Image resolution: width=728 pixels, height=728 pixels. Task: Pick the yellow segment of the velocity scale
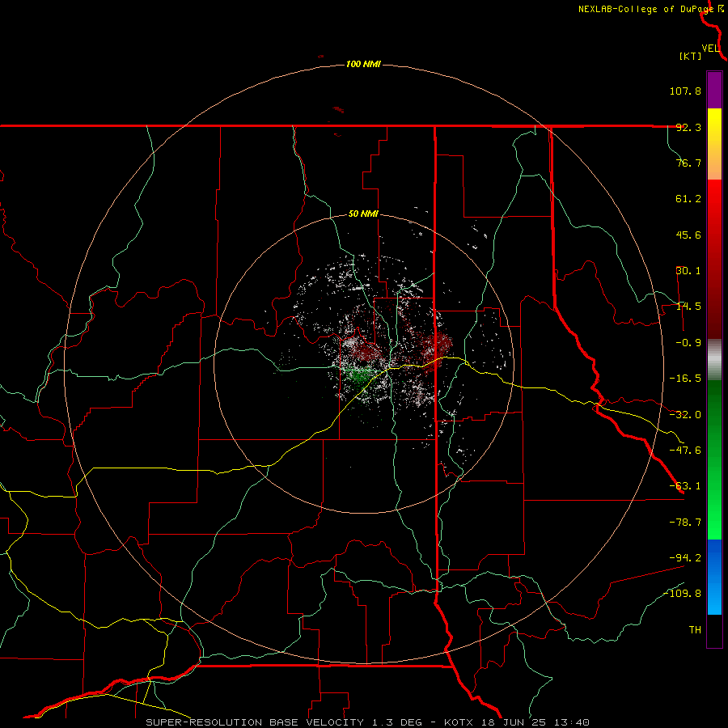(714, 144)
